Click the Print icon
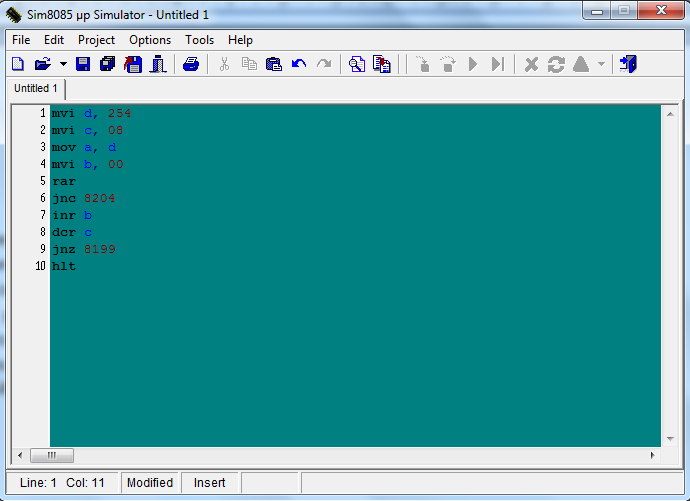This screenshot has width=690, height=501. (x=191, y=64)
